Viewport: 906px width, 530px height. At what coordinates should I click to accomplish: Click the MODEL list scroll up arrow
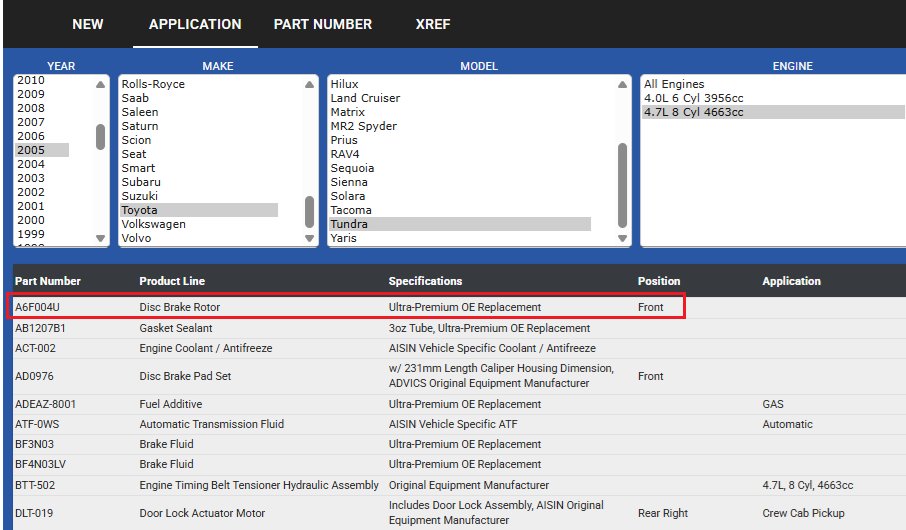click(622, 84)
